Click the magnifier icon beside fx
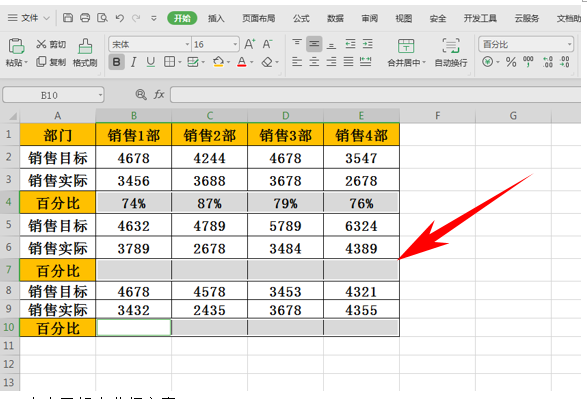Image resolution: width=587 pixels, height=399 pixels. (x=141, y=95)
